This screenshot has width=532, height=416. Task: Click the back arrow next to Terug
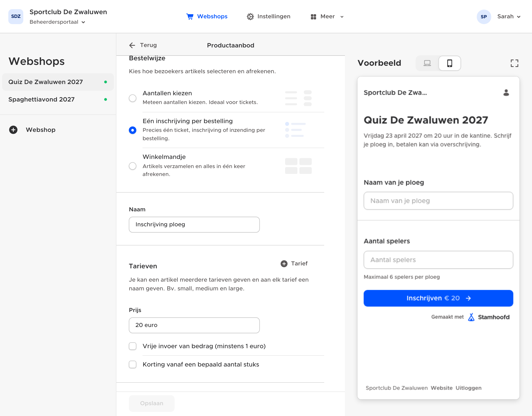132,45
